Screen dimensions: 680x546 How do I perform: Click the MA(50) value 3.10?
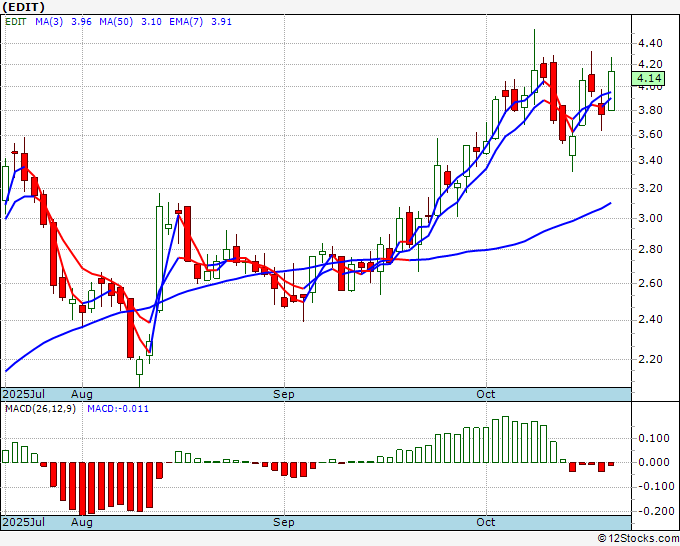pyautogui.click(x=151, y=22)
